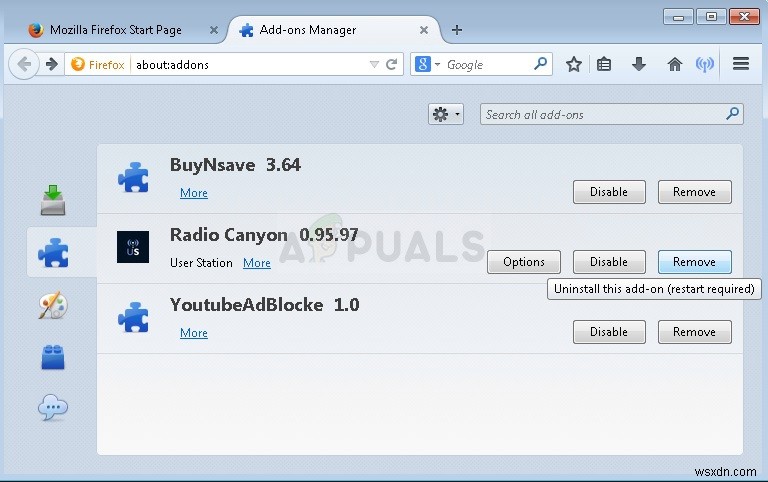Close the Firefox window
The width and height of the screenshot is (768, 482).
[x=744, y=17]
